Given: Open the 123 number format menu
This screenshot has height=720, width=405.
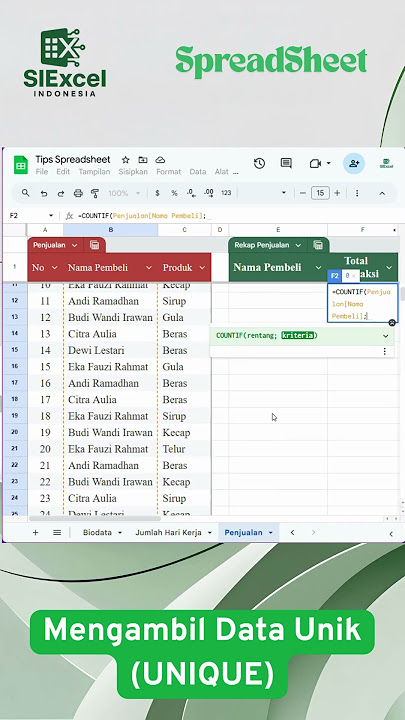Looking at the screenshot, I should click(x=226, y=193).
